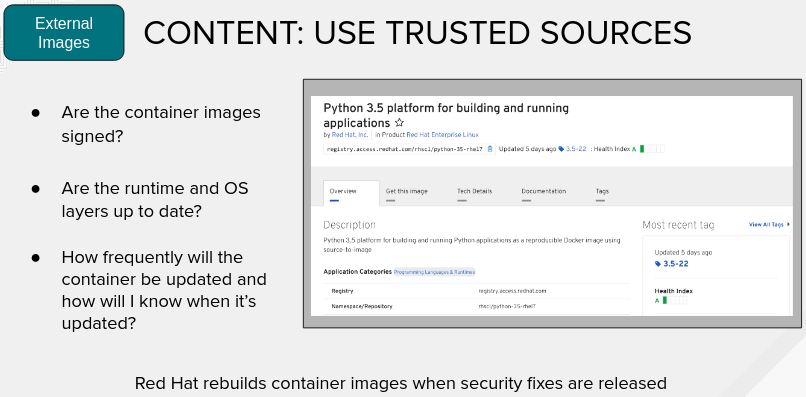This screenshot has width=806, height=397.
Task: Click the registry.access.redhat.com path field
Action: [x=405, y=149]
